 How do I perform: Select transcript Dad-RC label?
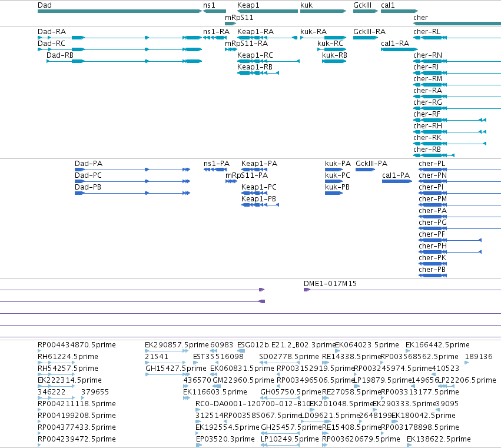[x=51, y=44]
